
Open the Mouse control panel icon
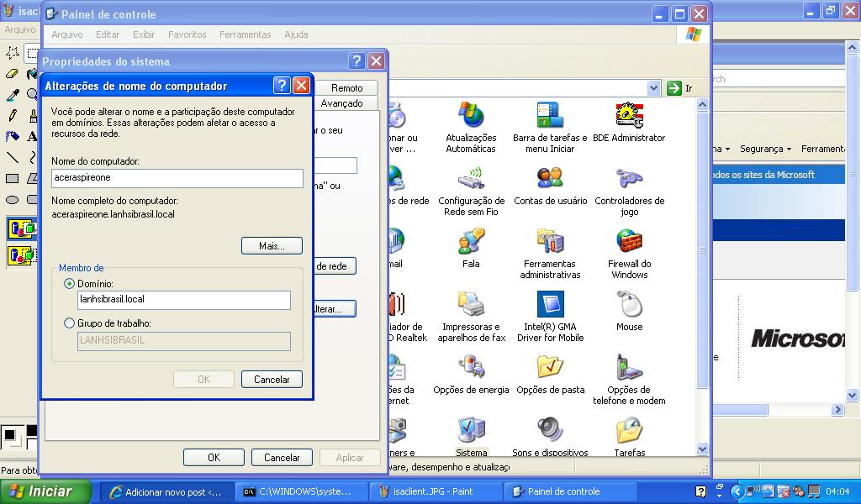pos(629,306)
